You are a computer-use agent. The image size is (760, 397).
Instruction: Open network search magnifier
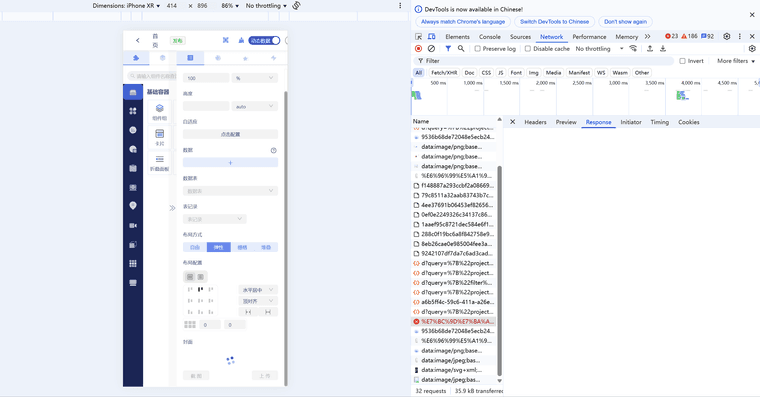461,48
